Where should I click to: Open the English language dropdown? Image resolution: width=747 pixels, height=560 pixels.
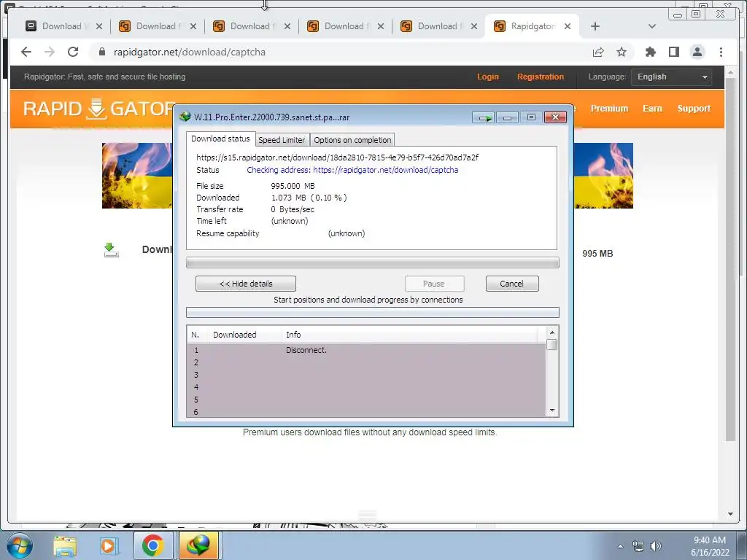[x=671, y=77]
